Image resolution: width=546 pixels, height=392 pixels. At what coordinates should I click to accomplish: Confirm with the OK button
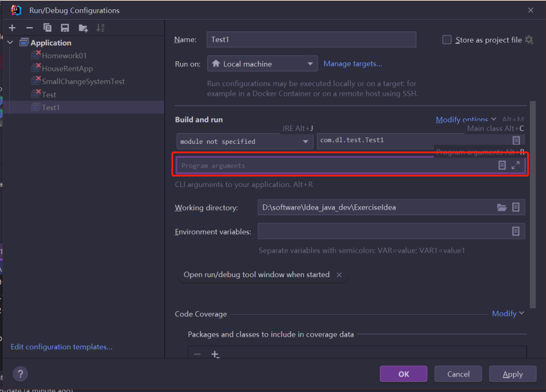[404, 374]
